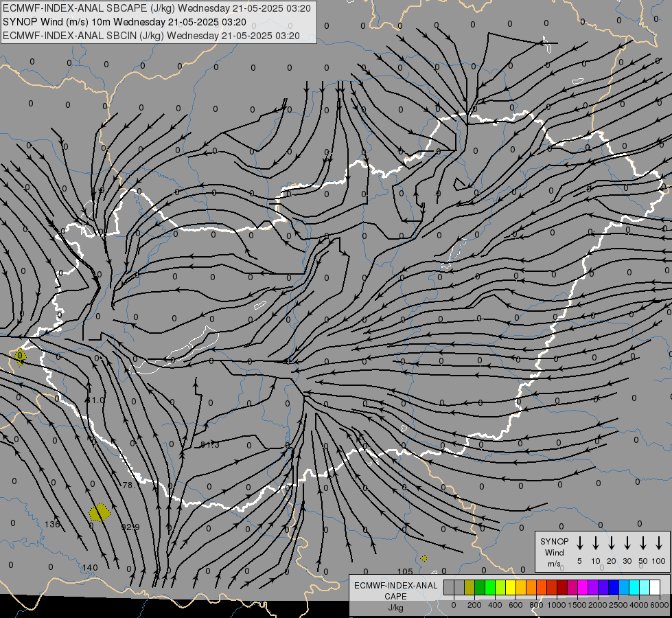Click the '6000' tick on CAPE scale
The height and width of the screenshot is (618, 672).
(x=659, y=605)
